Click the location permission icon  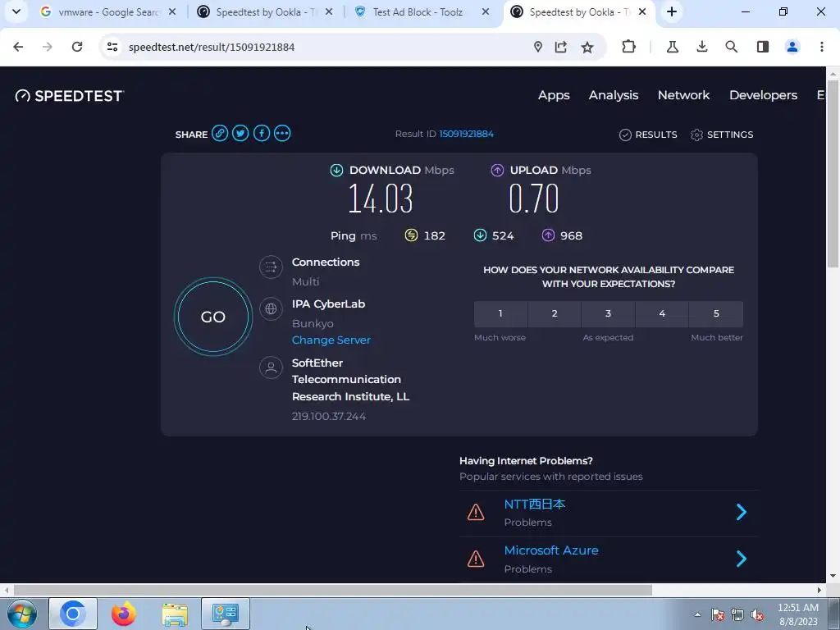538,47
